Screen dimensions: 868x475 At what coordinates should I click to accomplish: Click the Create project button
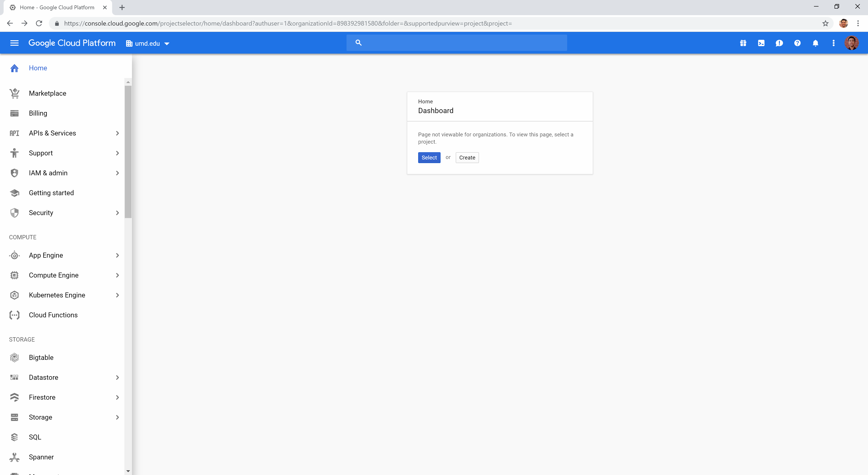467,157
